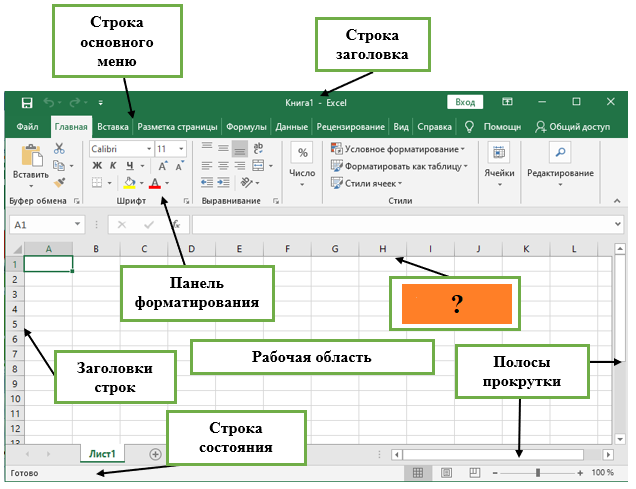
Task: Select column H header
Action: point(382,249)
